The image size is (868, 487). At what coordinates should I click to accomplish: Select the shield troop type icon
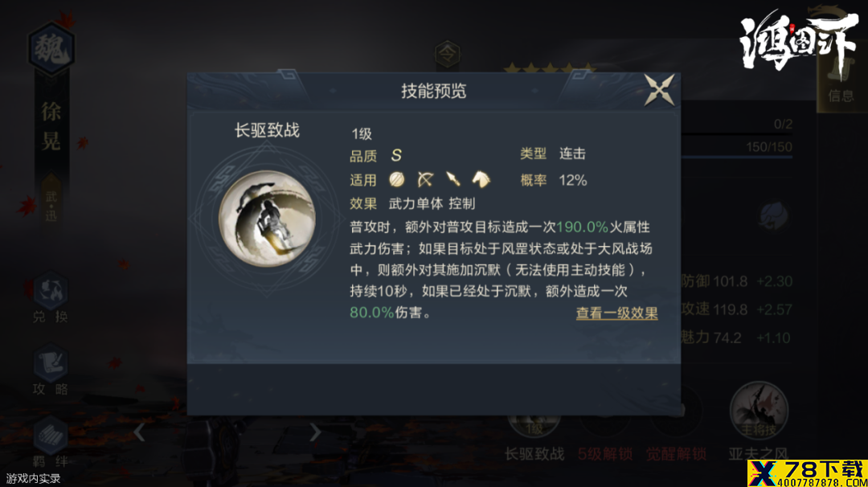(x=396, y=179)
